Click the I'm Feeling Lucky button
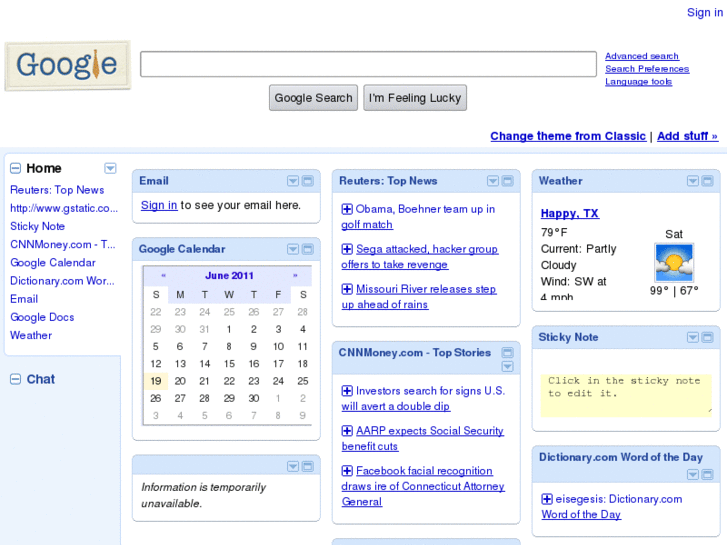The height and width of the screenshot is (545, 727). (x=415, y=98)
